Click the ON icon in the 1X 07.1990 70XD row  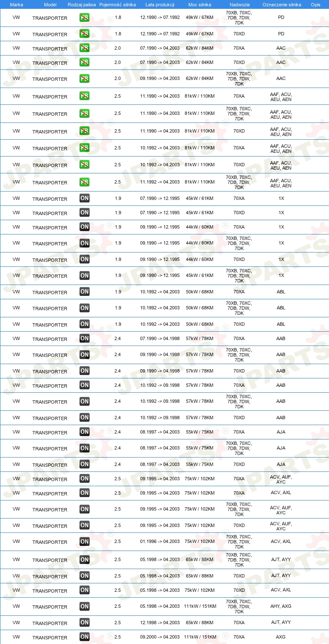pos(85,213)
